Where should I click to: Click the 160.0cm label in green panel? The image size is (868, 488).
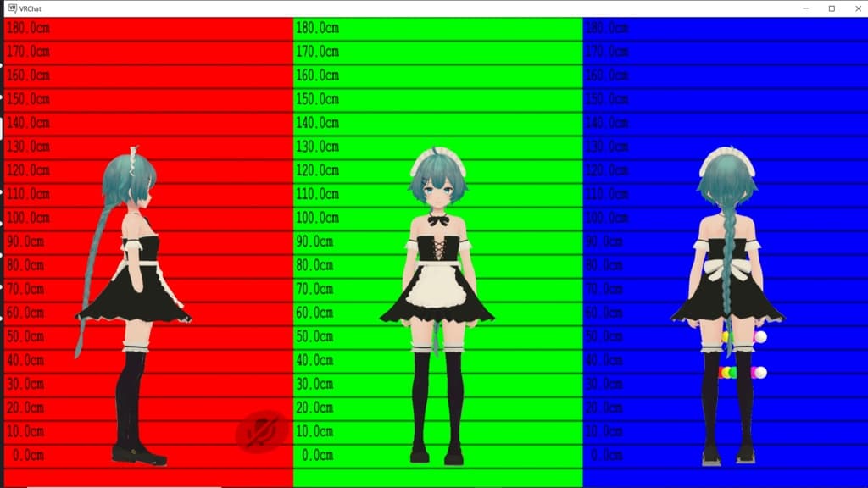pos(317,75)
